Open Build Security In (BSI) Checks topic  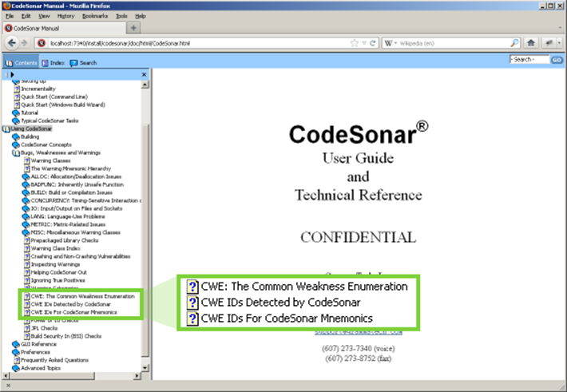[x=66, y=336]
